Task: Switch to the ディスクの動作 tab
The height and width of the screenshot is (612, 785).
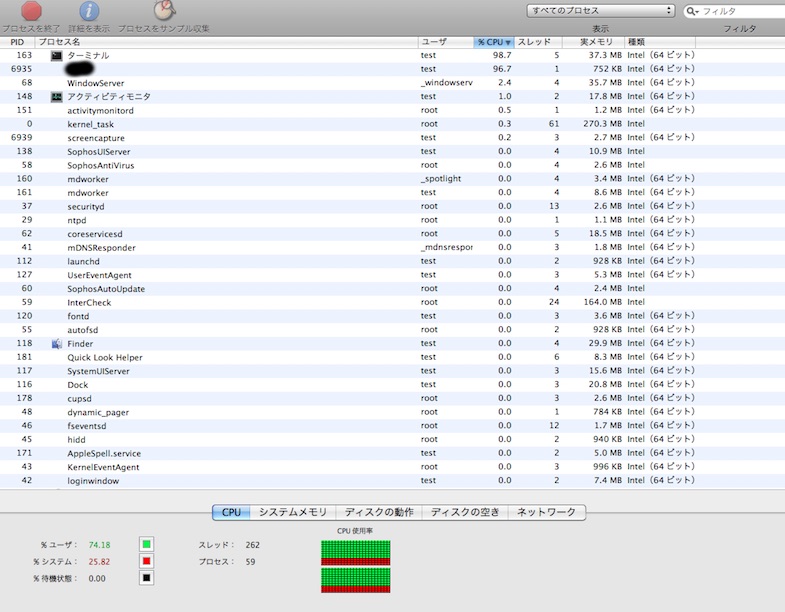Action: click(379, 512)
